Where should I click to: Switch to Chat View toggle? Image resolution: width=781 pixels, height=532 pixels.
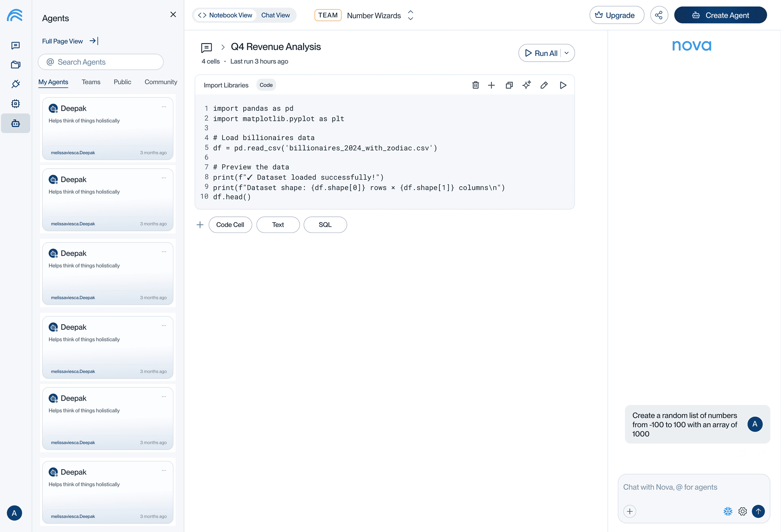pos(275,15)
